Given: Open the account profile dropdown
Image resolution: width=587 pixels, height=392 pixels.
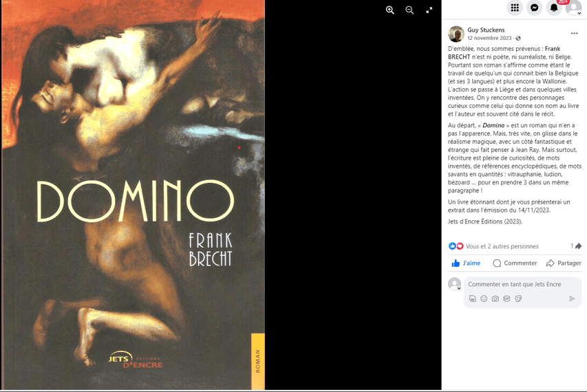Looking at the screenshot, I should [x=573, y=8].
